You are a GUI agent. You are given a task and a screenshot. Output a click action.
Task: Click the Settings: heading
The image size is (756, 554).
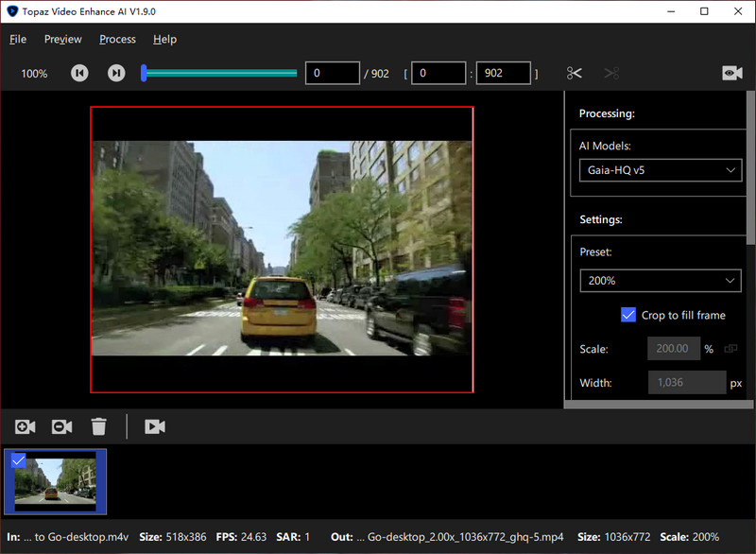[x=601, y=220]
